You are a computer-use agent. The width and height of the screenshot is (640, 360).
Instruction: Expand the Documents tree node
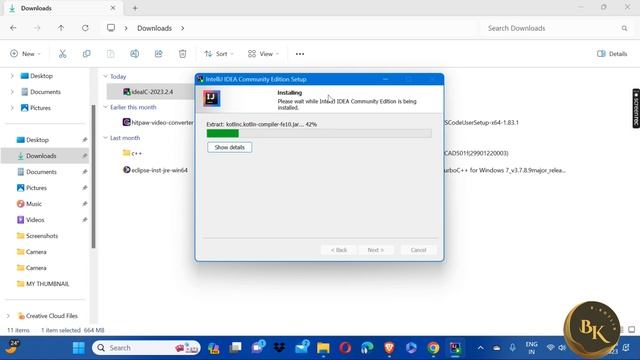pos(12,92)
